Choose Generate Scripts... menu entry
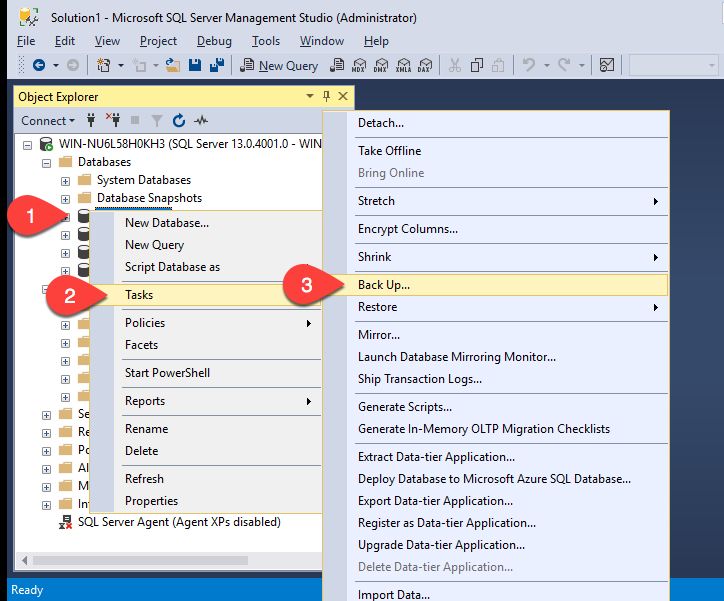Viewport: 724px width, 601px height. click(x=495, y=407)
